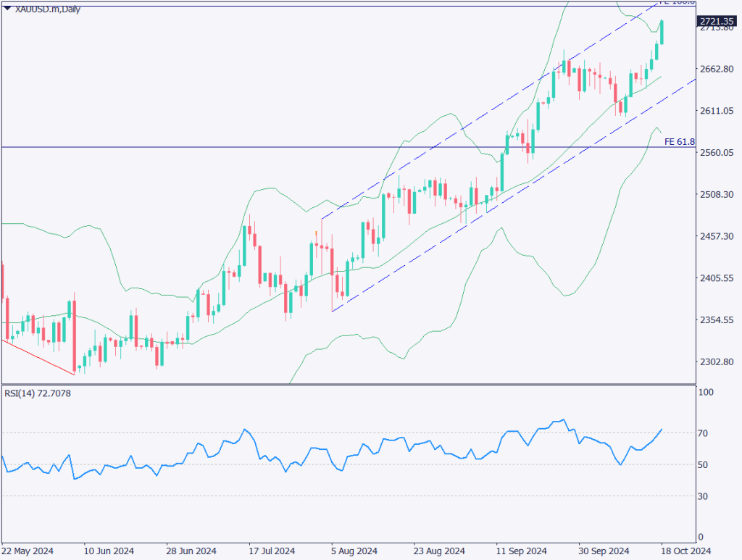Click the 2457.30 price axis label

pyautogui.click(x=717, y=237)
